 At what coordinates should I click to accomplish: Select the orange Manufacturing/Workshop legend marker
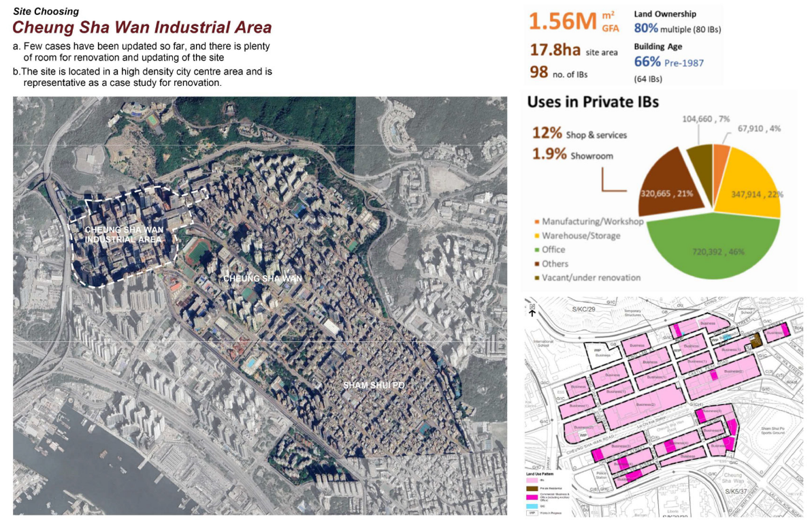point(536,221)
